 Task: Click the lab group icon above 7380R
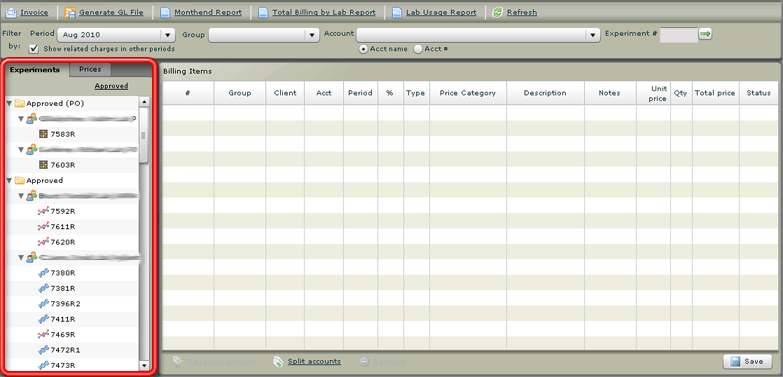(31, 257)
